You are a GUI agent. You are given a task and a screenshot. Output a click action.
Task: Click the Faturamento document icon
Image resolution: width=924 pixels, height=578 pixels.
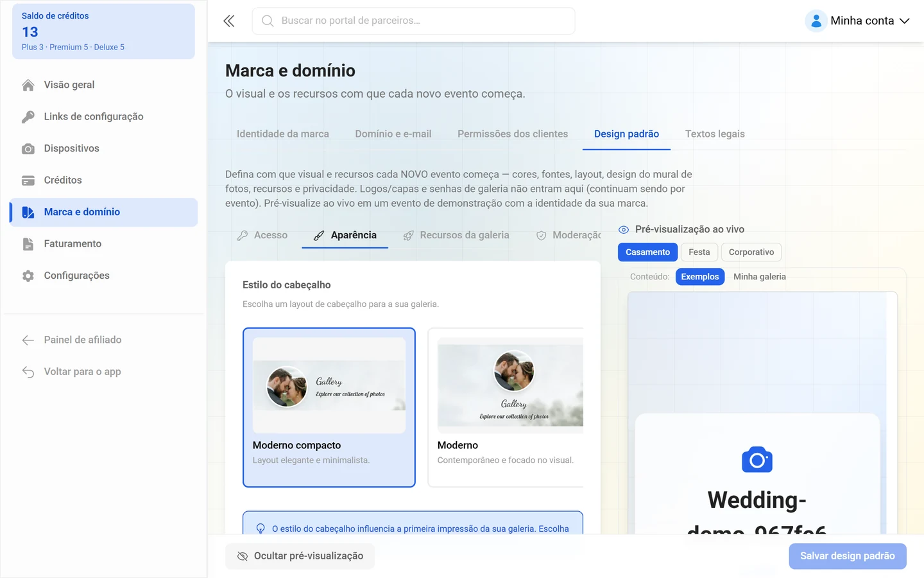click(x=28, y=244)
